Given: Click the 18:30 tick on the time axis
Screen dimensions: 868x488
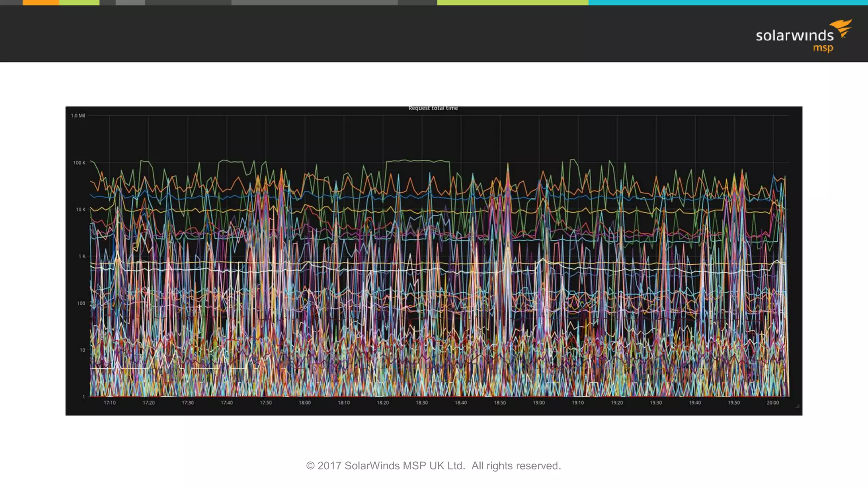Looking at the screenshot, I should tap(421, 402).
